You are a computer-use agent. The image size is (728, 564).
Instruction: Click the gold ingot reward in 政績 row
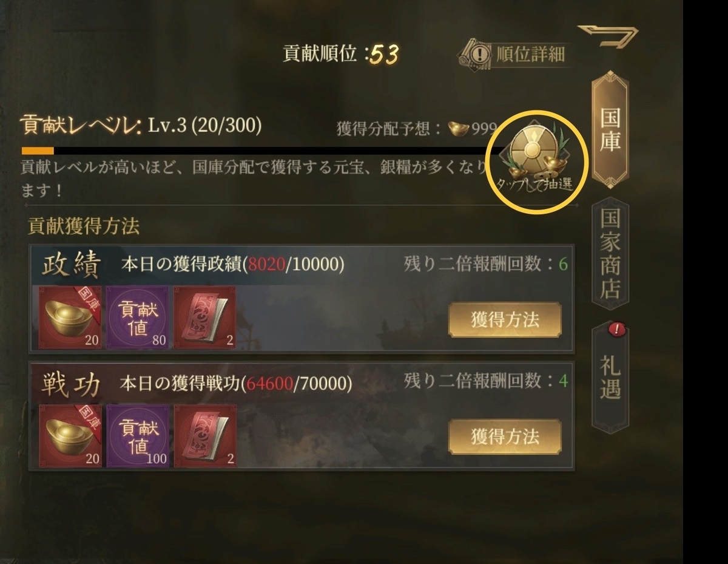70,318
